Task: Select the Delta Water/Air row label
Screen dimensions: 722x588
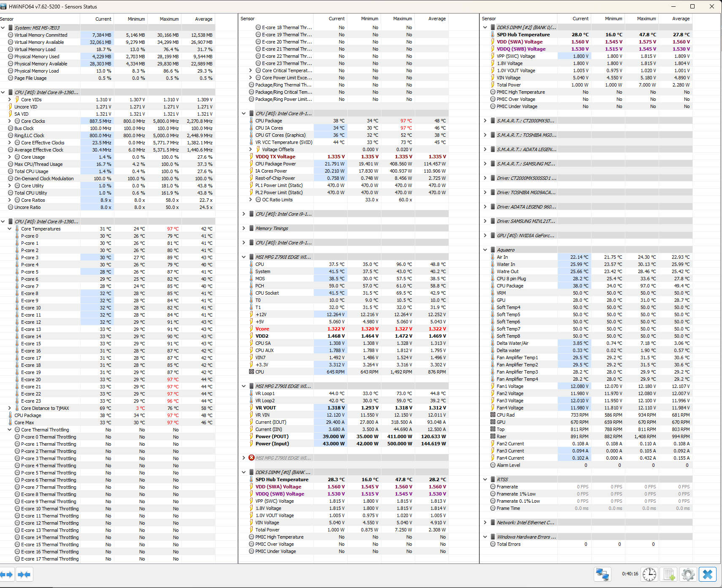Action: click(x=512, y=343)
